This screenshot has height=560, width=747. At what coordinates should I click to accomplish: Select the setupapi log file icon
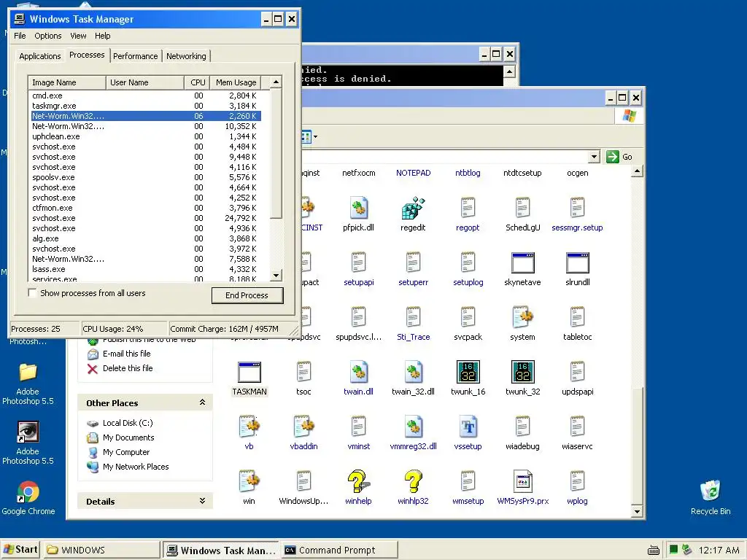click(359, 262)
